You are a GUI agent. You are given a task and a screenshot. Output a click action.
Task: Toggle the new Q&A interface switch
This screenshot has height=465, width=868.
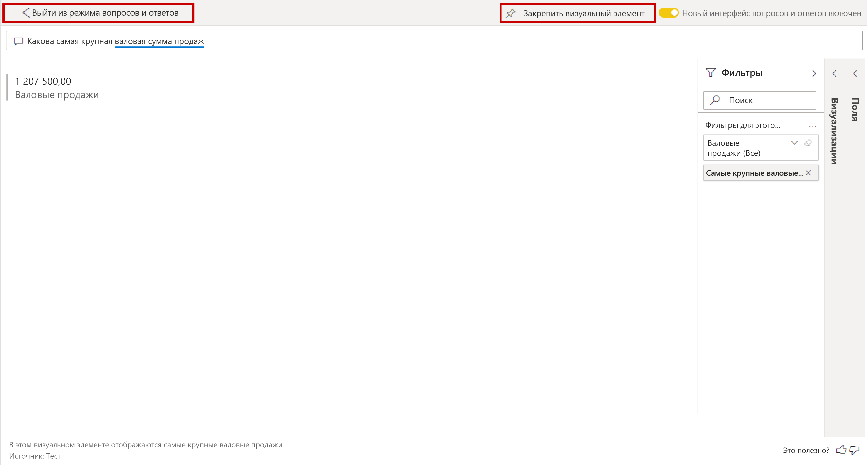pos(669,13)
